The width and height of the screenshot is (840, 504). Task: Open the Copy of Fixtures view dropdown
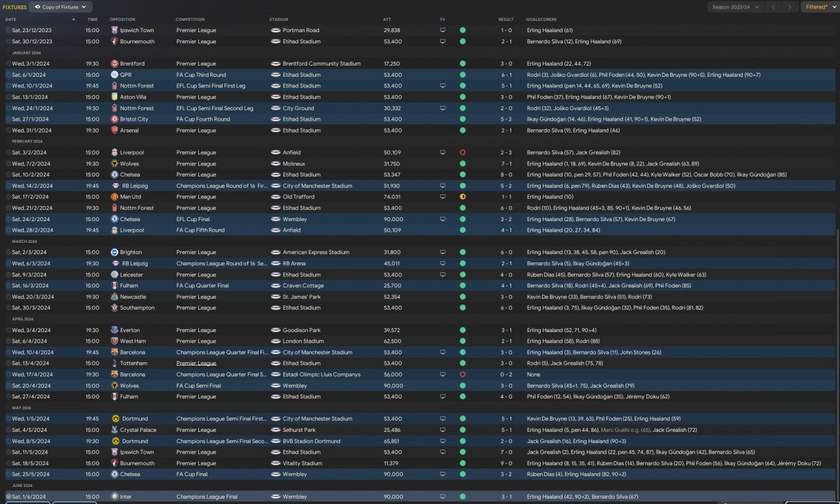click(x=60, y=7)
